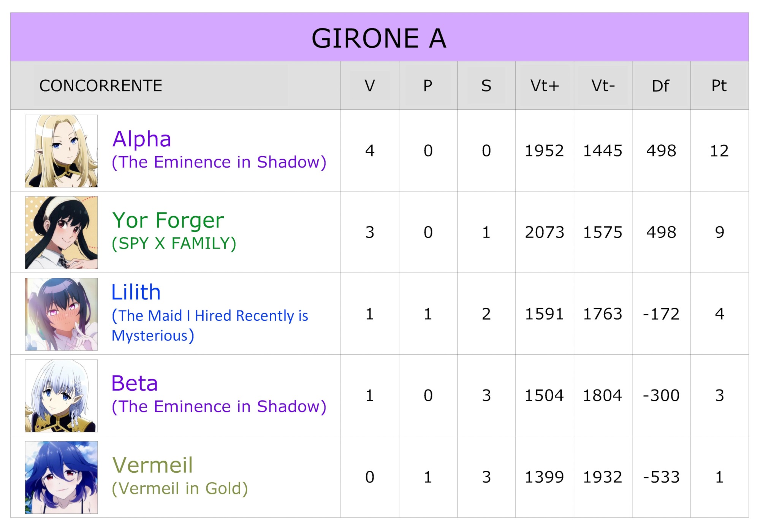
Task: Open Yor Forger's portrait thumbnail
Action: coord(61,233)
